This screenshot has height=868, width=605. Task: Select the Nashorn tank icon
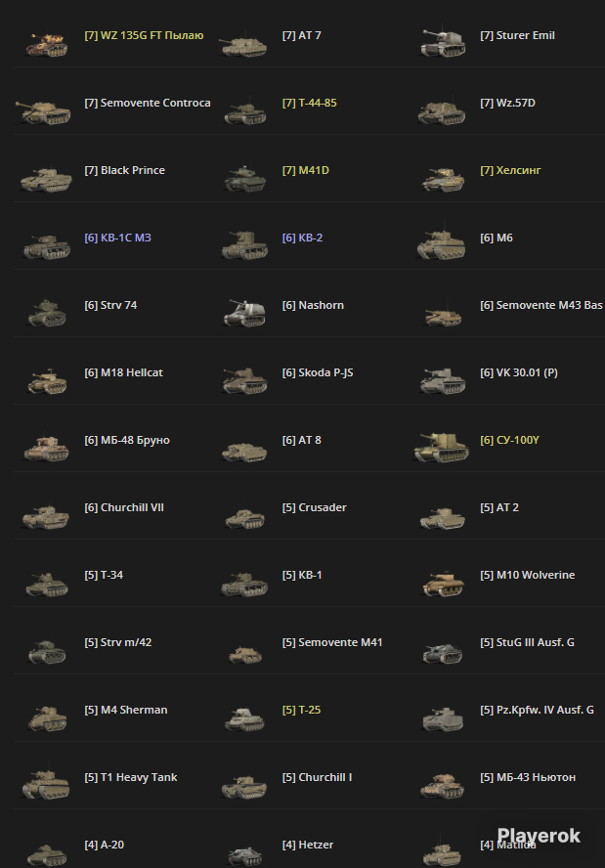click(x=244, y=313)
